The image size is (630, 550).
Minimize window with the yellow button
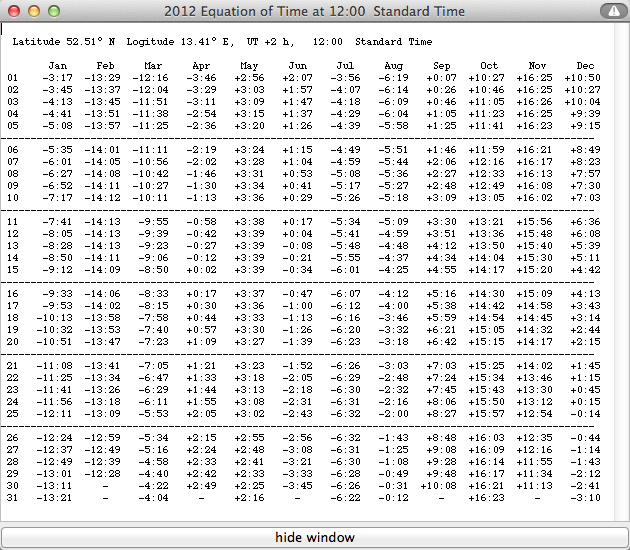[33, 11]
